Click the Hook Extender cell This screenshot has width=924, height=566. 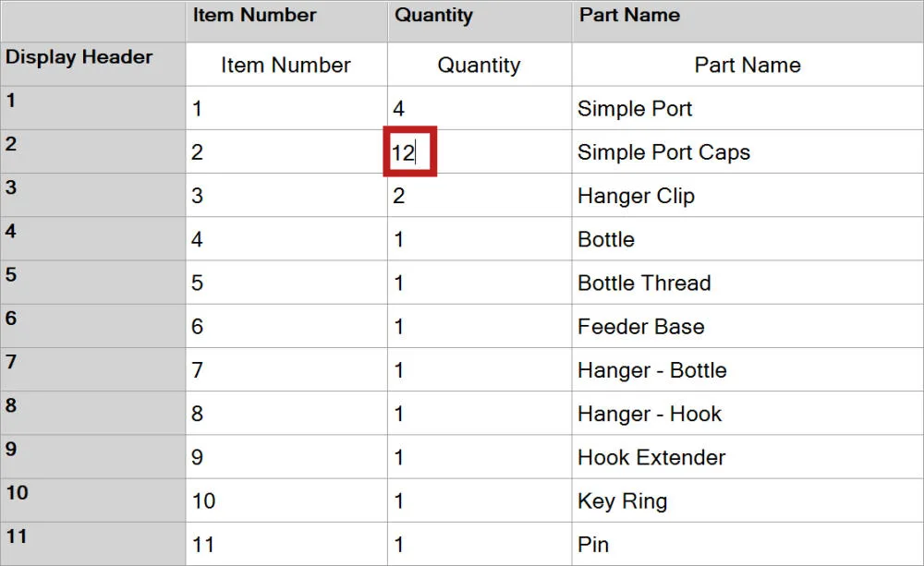[748, 456]
